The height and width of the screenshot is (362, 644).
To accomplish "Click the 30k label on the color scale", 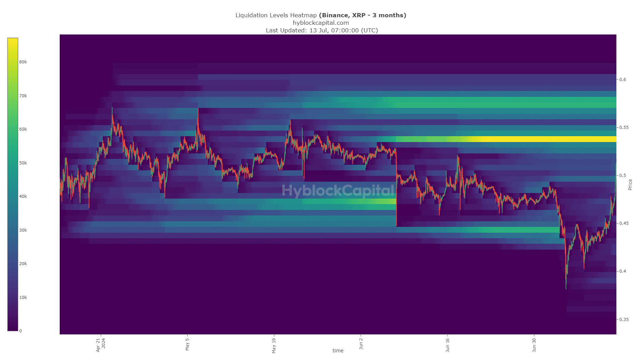I will (23, 230).
